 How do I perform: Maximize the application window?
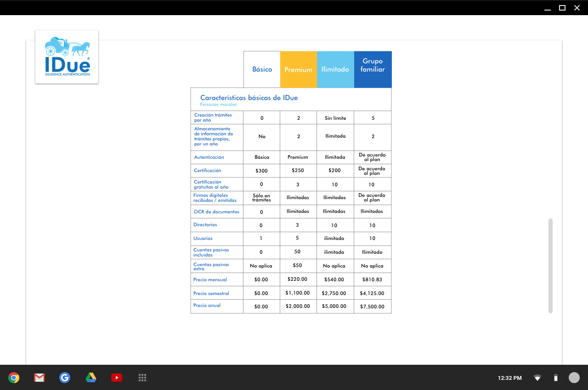562,8
